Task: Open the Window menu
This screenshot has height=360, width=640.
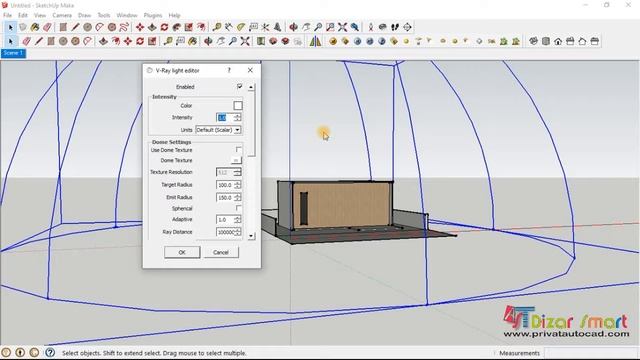Action: pos(127,15)
